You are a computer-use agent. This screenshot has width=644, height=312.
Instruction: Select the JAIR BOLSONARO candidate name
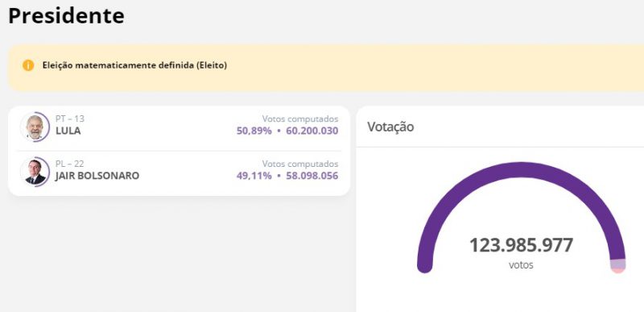(97, 176)
